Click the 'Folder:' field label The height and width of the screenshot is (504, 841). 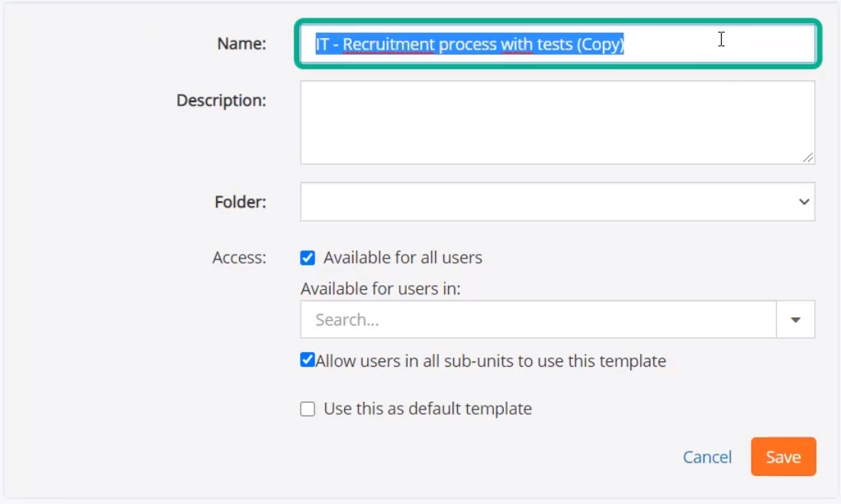[240, 202]
